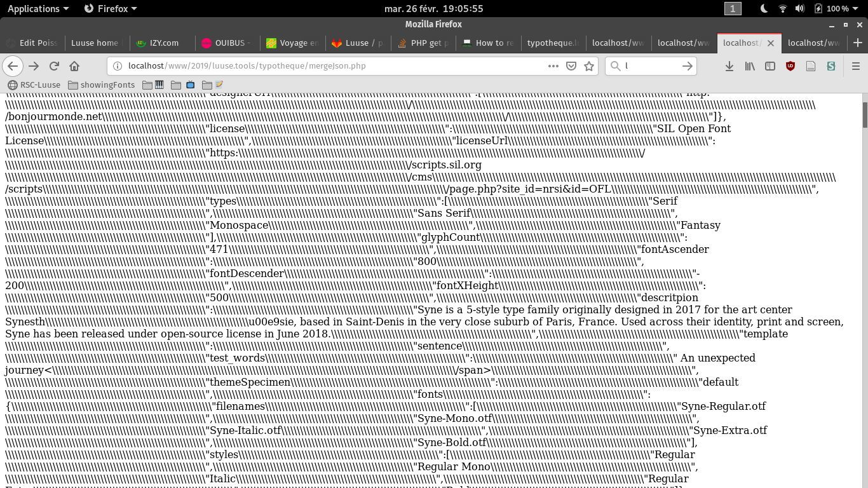Go to Firefox Home page

74,66
